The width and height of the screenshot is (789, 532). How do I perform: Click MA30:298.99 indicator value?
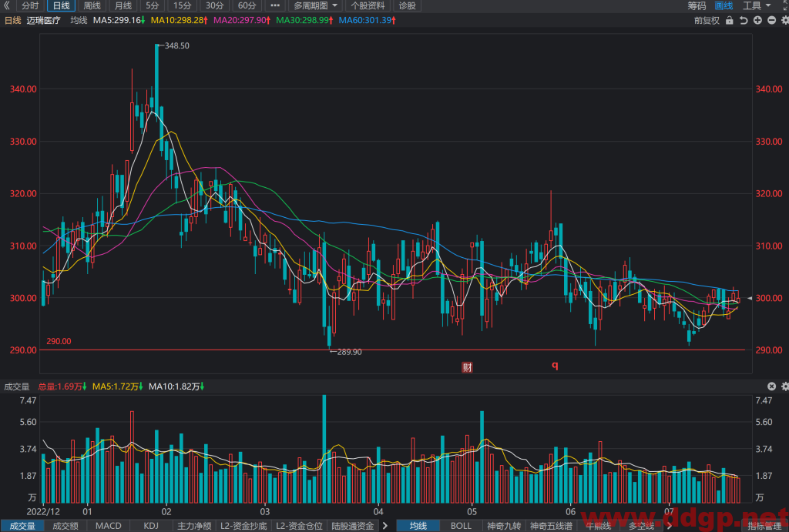click(x=304, y=20)
